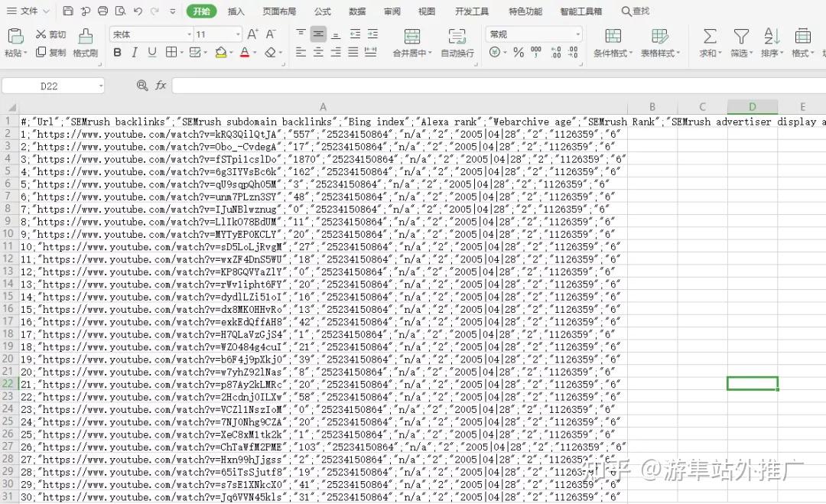Click the formula bar input field
This screenshot has width=826, height=504.
coord(499,86)
